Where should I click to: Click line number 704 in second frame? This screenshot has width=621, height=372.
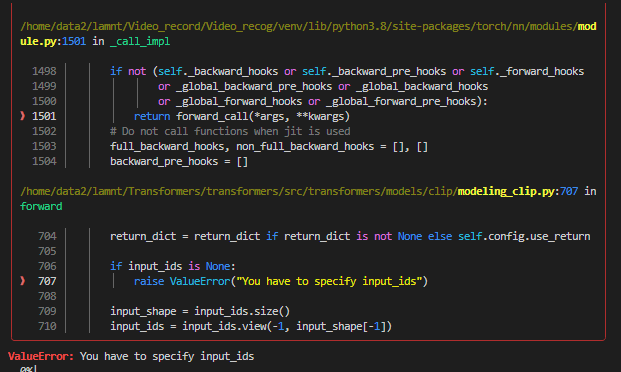(47, 236)
